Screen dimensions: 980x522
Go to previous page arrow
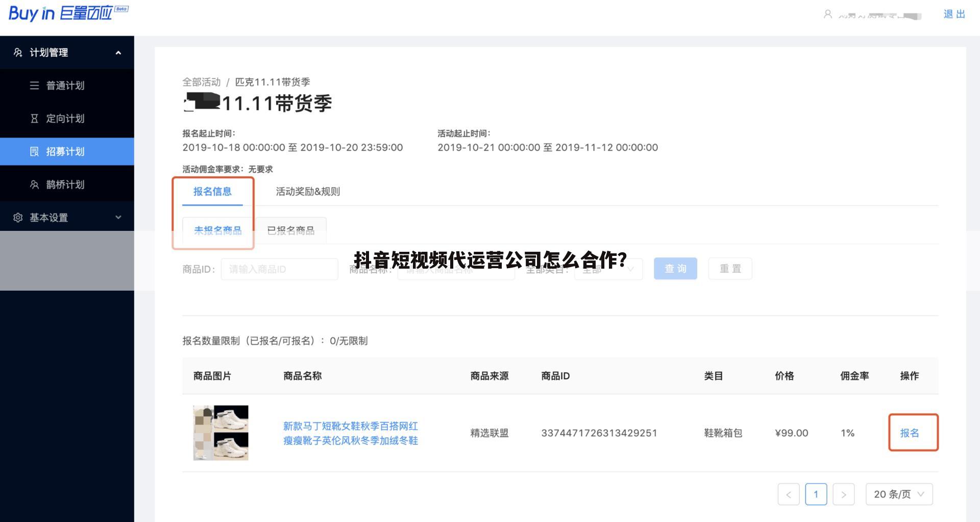(789, 494)
